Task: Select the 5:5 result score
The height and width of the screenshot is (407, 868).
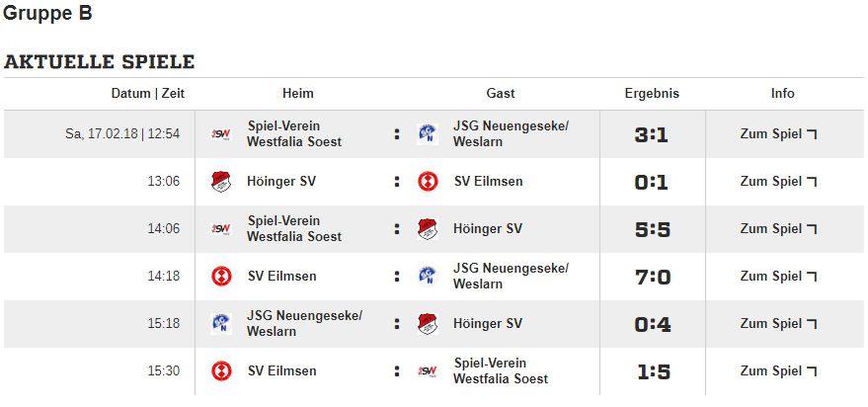Action: 652,229
